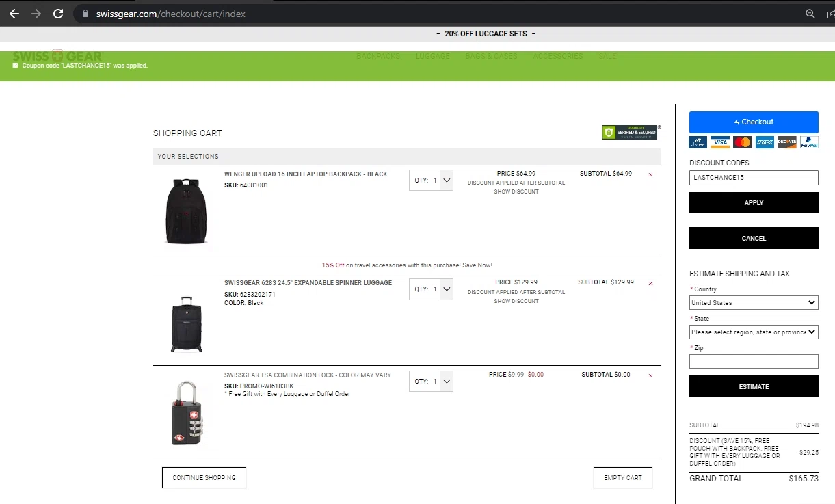
Task: Click the Discover card icon
Action: click(x=787, y=142)
